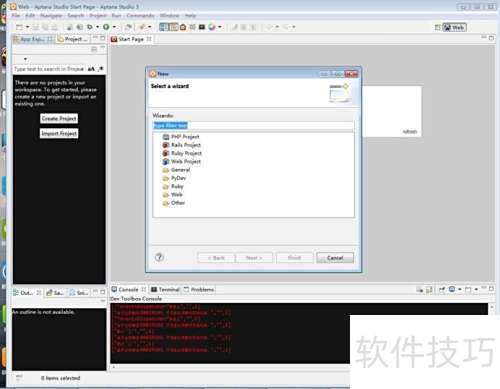
Task: Minimize the App Explorer panel
Action: [x=95, y=38]
